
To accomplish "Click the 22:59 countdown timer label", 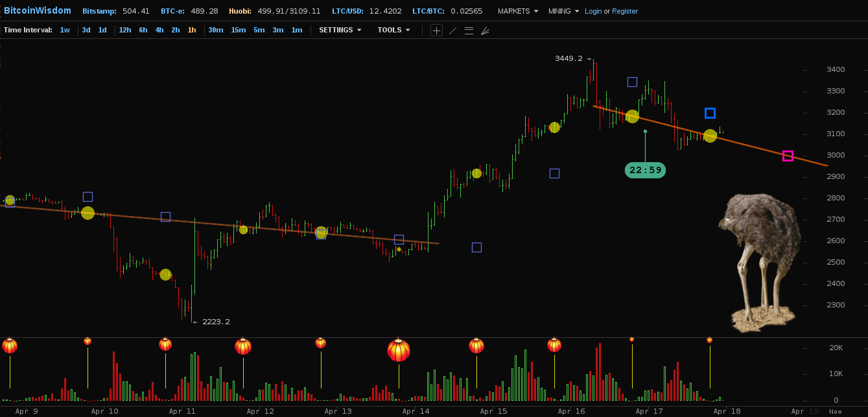I will tap(645, 170).
